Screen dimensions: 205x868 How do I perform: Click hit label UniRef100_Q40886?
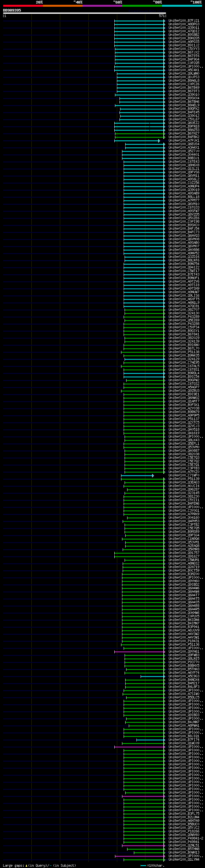coord(184,250)
